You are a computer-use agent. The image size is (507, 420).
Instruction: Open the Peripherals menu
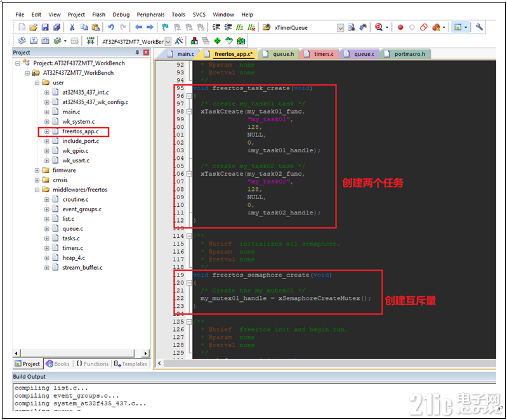pyautogui.click(x=150, y=15)
